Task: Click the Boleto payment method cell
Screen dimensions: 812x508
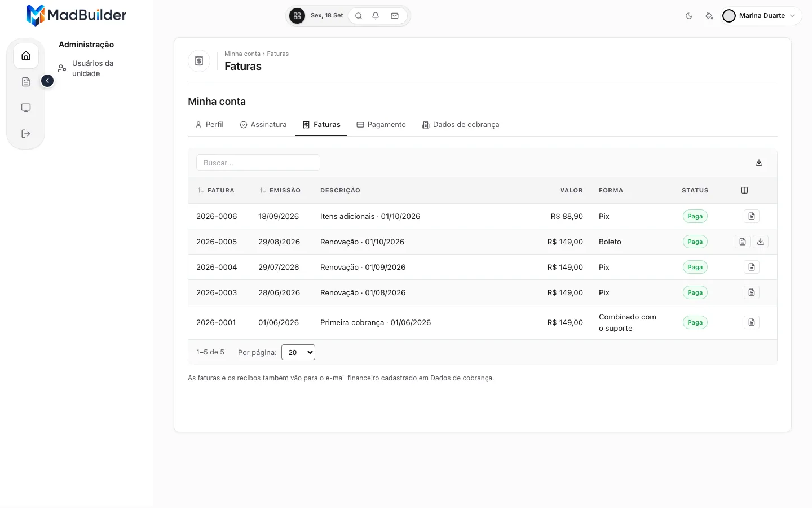Action: click(610, 242)
